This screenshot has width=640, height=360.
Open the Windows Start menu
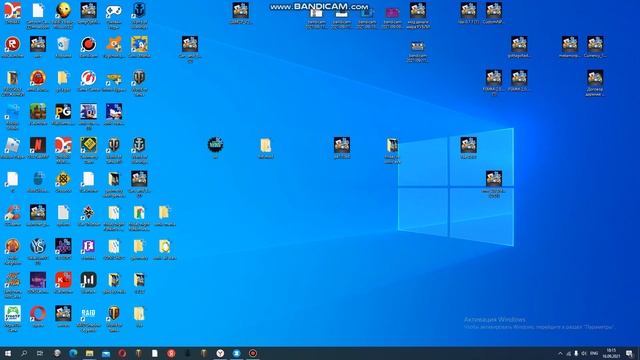8,353
